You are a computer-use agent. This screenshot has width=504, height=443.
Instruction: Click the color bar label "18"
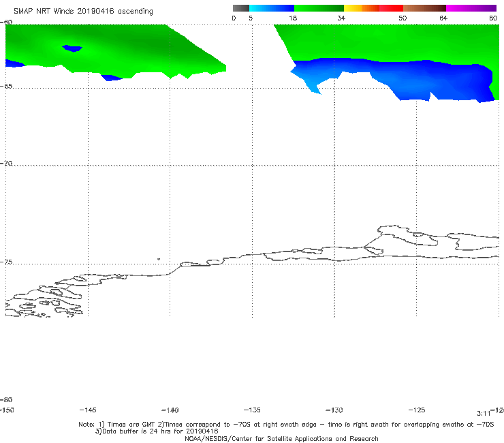coord(293,18)
